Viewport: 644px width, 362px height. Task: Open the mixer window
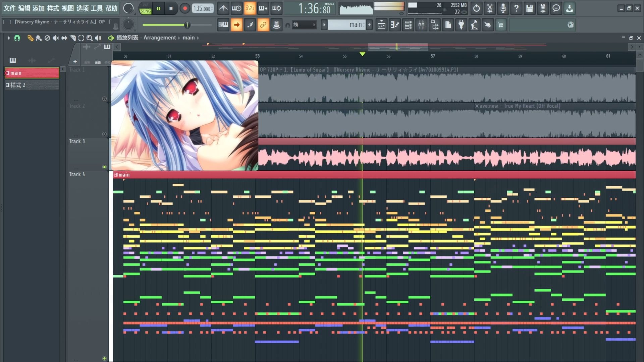coord(421,25)
